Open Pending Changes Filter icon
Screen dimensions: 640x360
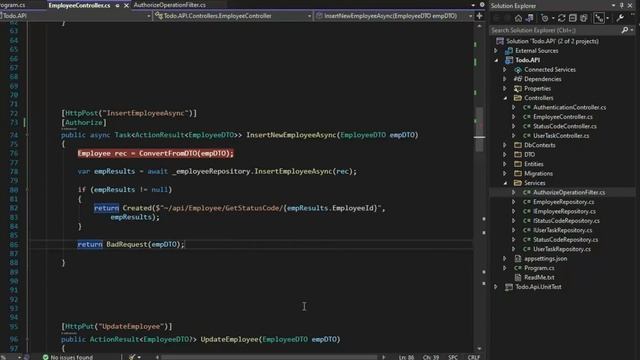click(544, 18)
